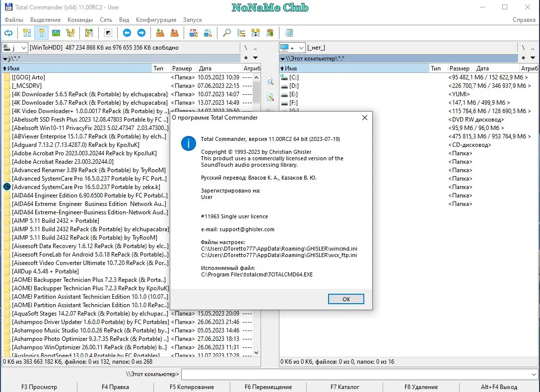This screenshot has width=540, height=392.
Task: Open the FTP connect toolbar icon
Action: pyautogui.click(x=193, y=33)
